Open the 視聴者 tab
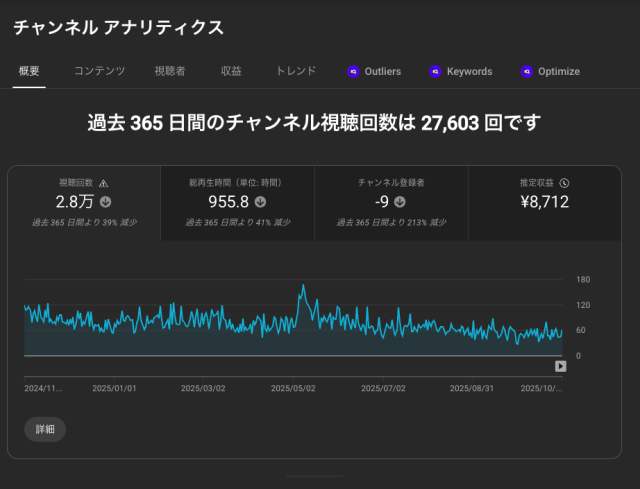This screenshot has height=489, width=640. [x=170, y=71]
